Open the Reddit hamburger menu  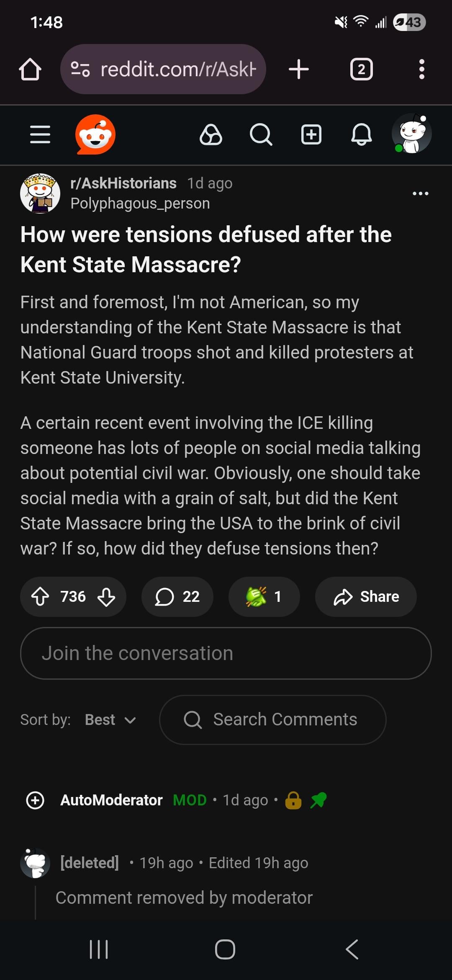click(x=40, y=134)
